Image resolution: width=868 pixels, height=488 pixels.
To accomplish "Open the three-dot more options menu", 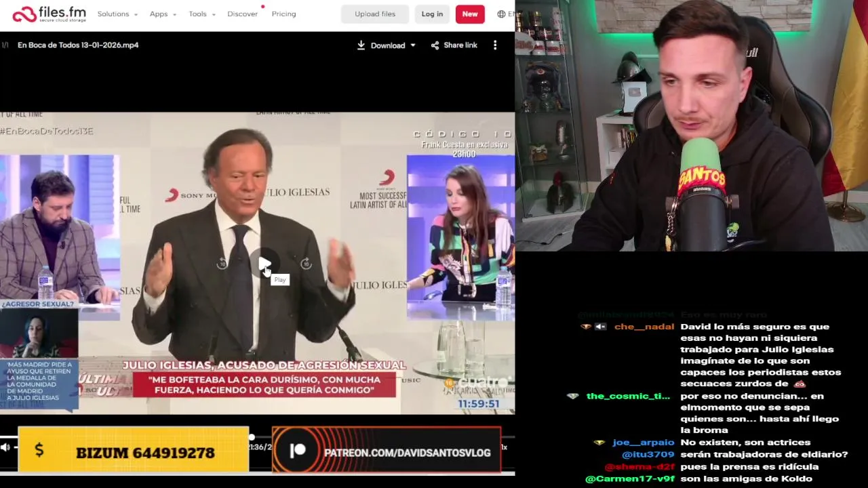I will point(495,45).
